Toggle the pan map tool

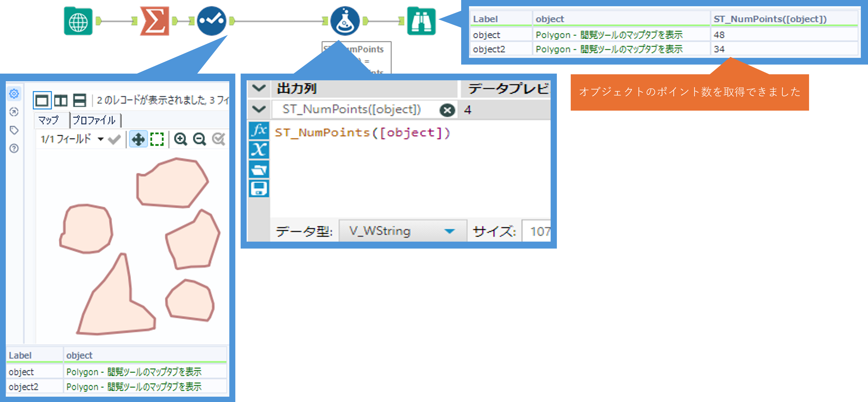point(138,139)
